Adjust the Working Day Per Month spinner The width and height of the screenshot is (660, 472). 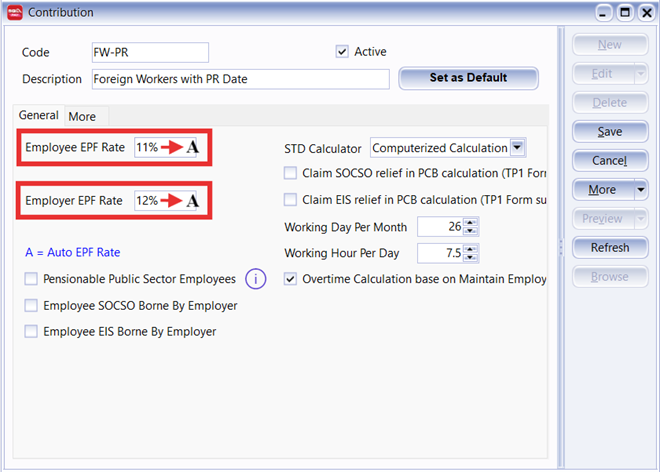pyautogui.click(x=469, y=226)
